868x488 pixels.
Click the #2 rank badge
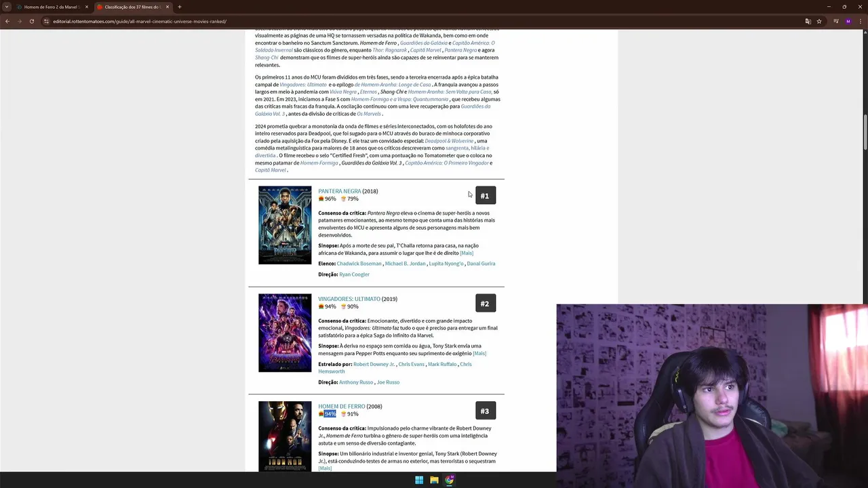point(486,303)
